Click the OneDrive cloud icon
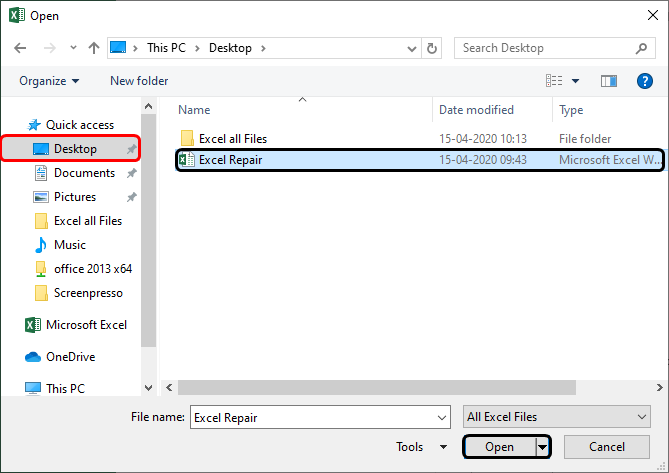Viewport: 669px width, 473px height. tap(33, 357)
